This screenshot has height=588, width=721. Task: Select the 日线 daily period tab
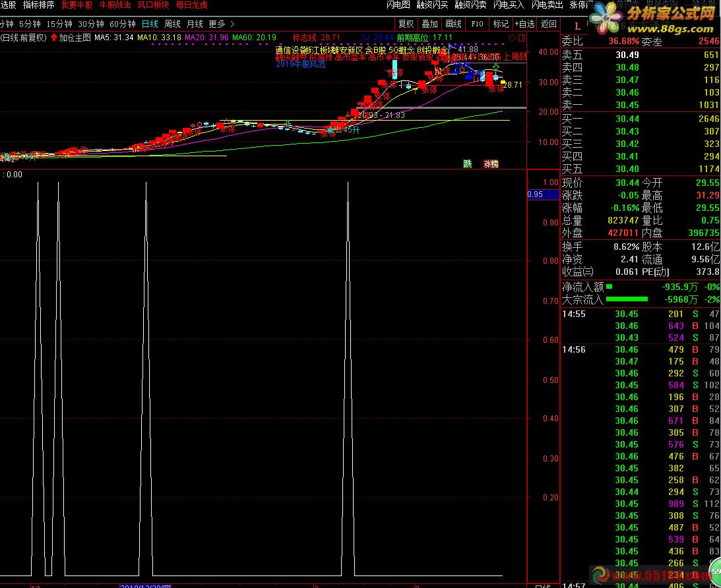click(150, 24)
